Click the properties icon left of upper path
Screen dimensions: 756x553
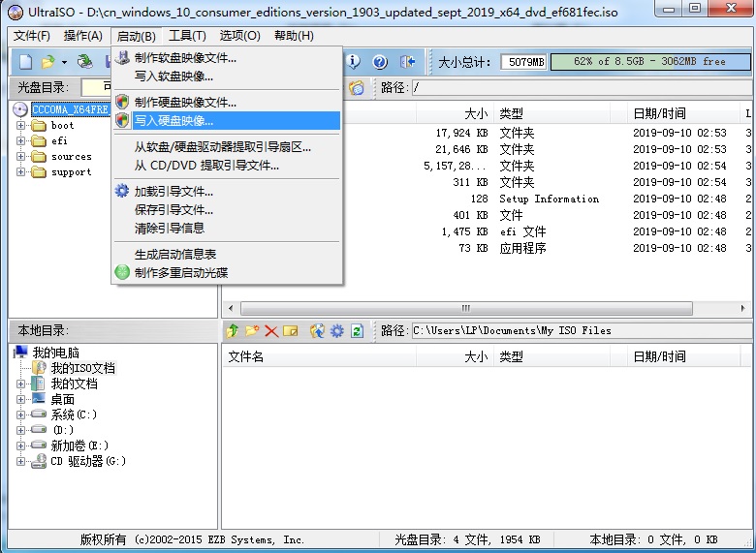(x=357, y=88)
